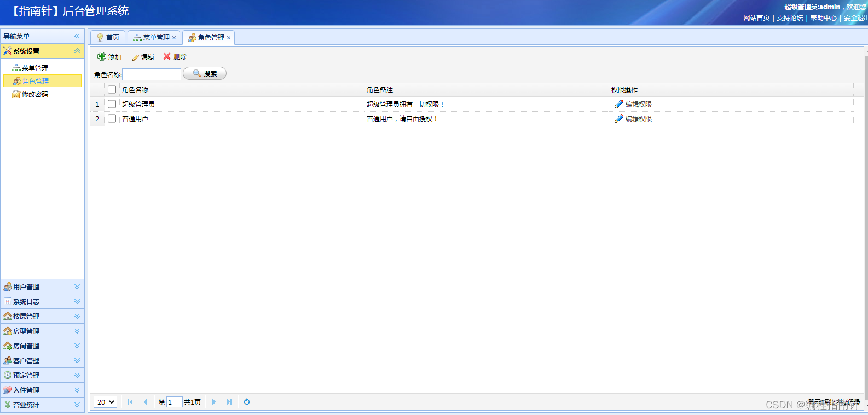Open the page size dropdown showing 20
The width and height of the screenshot is (868, 415).
pos(105,402)
